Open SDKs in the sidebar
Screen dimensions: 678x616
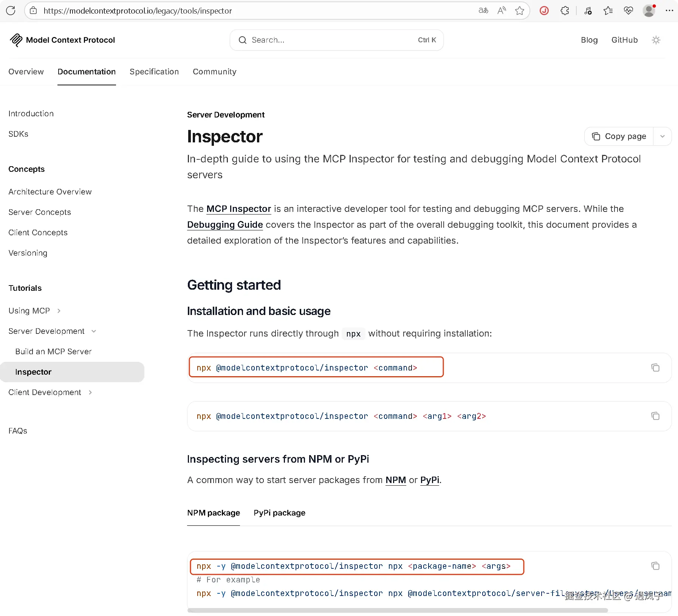[x=18, y=134]
